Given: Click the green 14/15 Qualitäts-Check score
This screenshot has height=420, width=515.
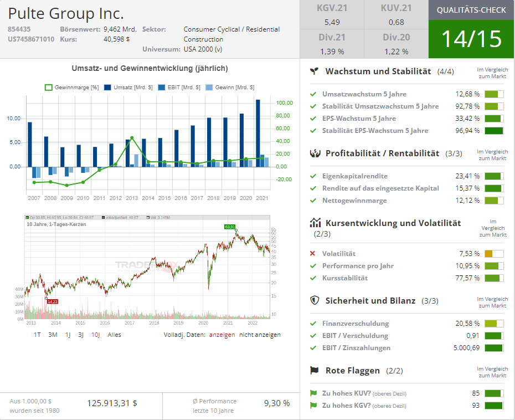Looking at the screenshot, I should [471, 39].
